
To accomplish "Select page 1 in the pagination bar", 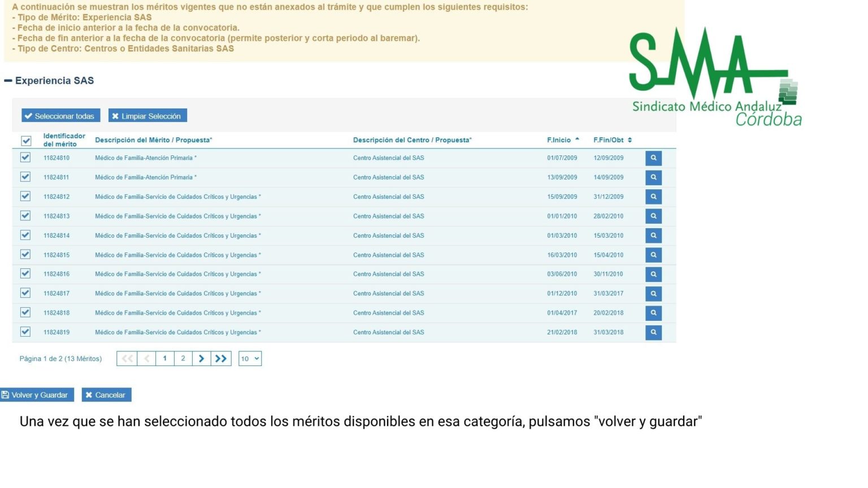I will pos(164,358).
